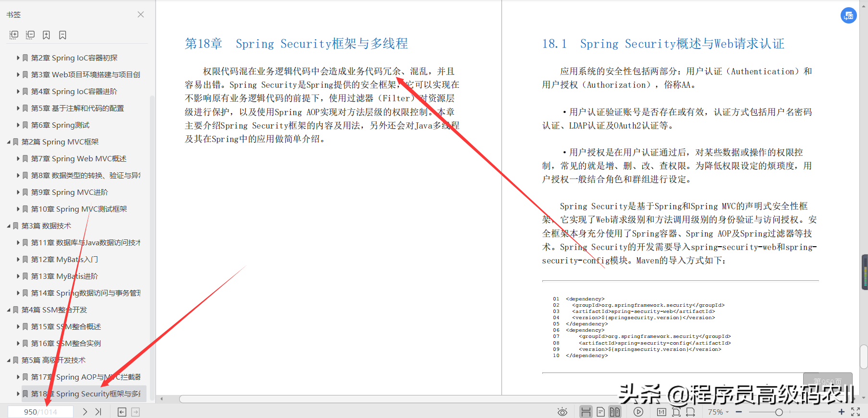868x418 pixels.
Task: Click the page number input field
Action: pyautogui.click(x=40, y=412)
